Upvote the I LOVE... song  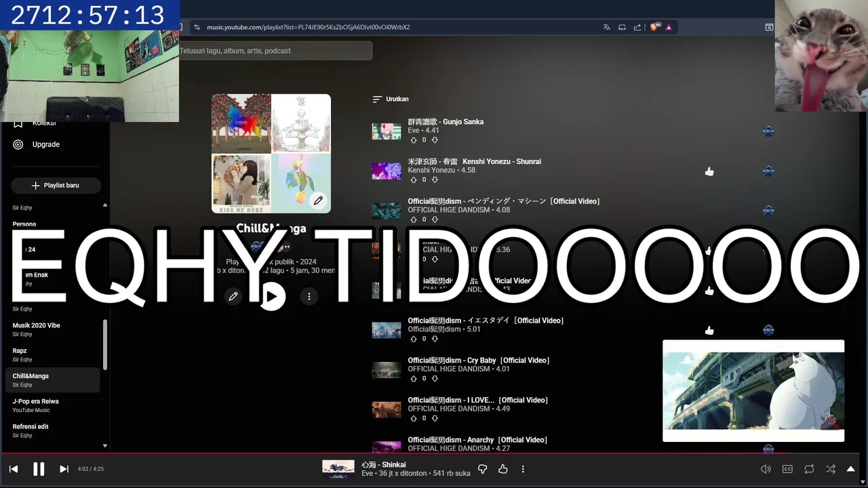(x=414, y=418)
